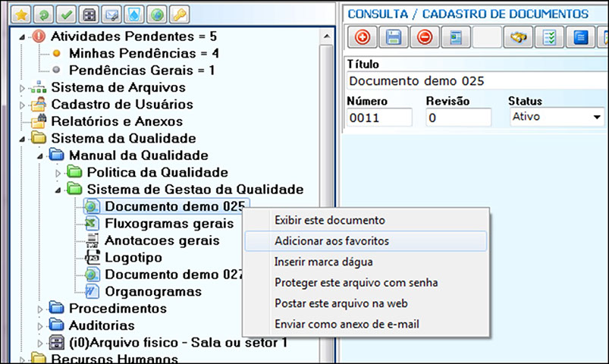
Task: Expand the Procedimentos folder
Action: click(x=40, y=309)
